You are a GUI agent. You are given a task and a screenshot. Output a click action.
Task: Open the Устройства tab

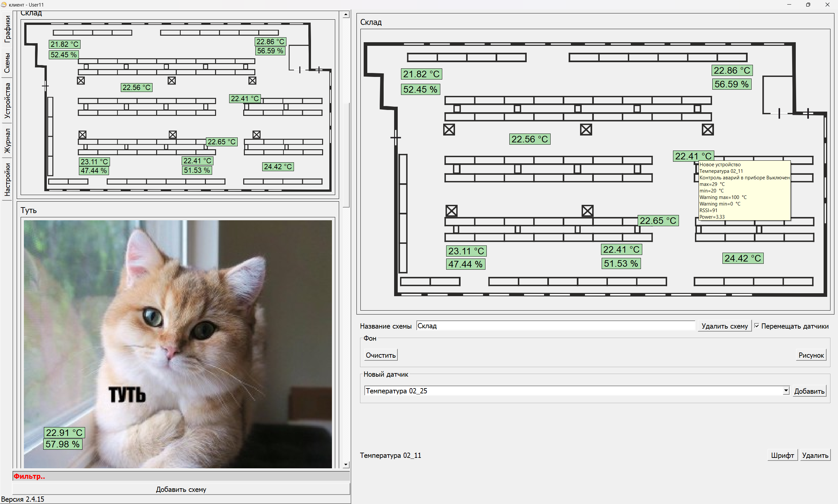(x=7, y=100)
